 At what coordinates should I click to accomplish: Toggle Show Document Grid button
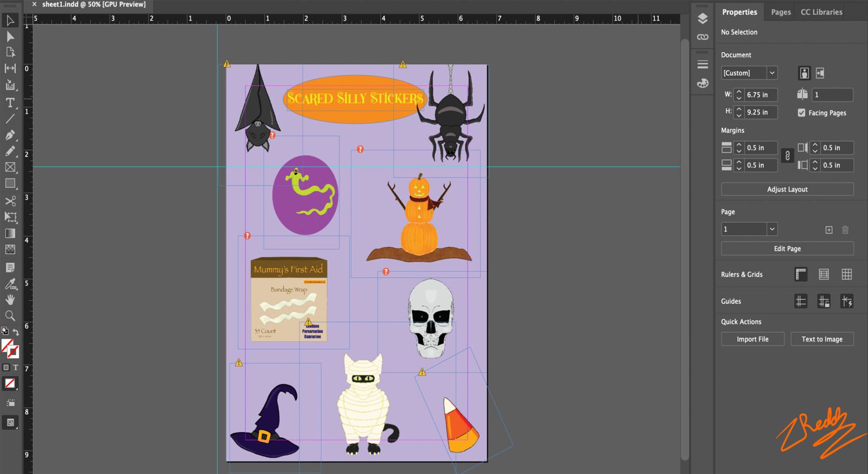(847, 274)
